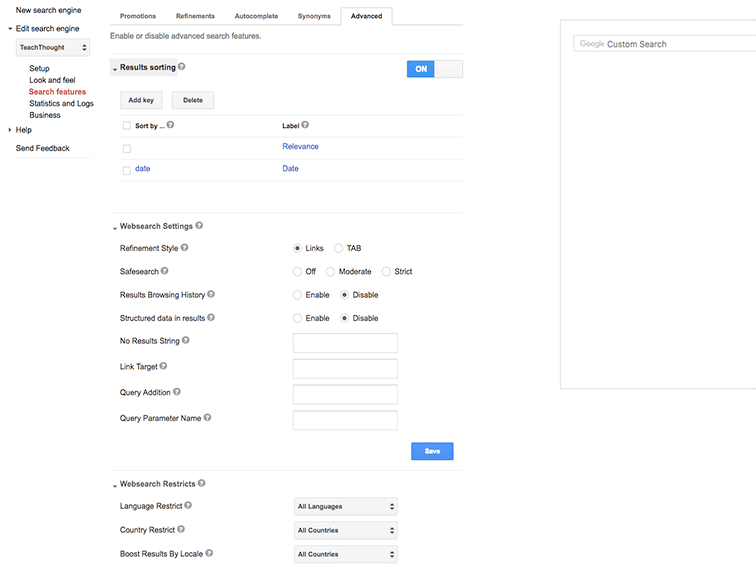Click help icon beside Refinement Style

click(x=184, y=247)
